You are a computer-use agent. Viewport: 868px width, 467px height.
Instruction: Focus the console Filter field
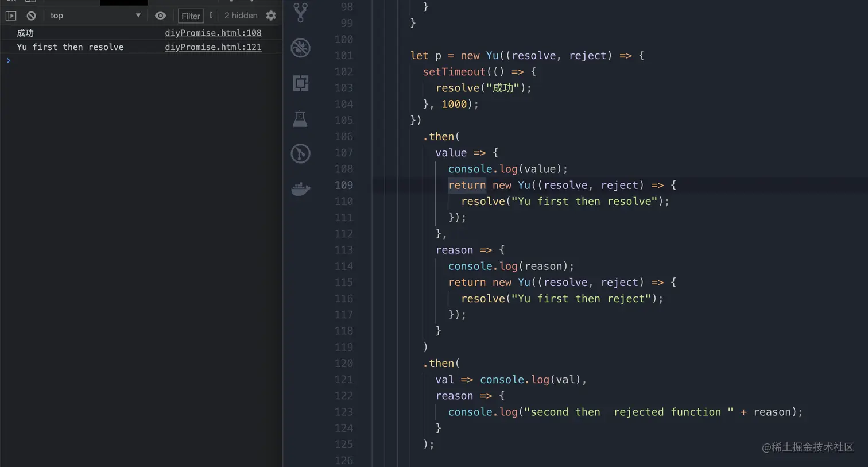(x=191, y=16)
